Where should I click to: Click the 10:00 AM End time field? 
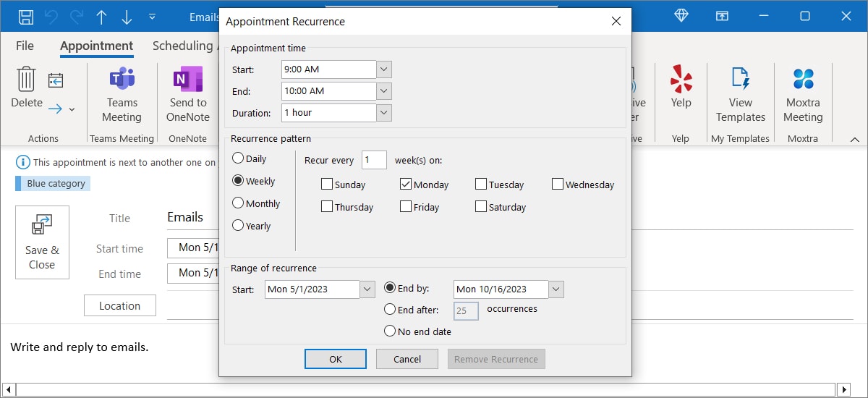pos(329,91)
